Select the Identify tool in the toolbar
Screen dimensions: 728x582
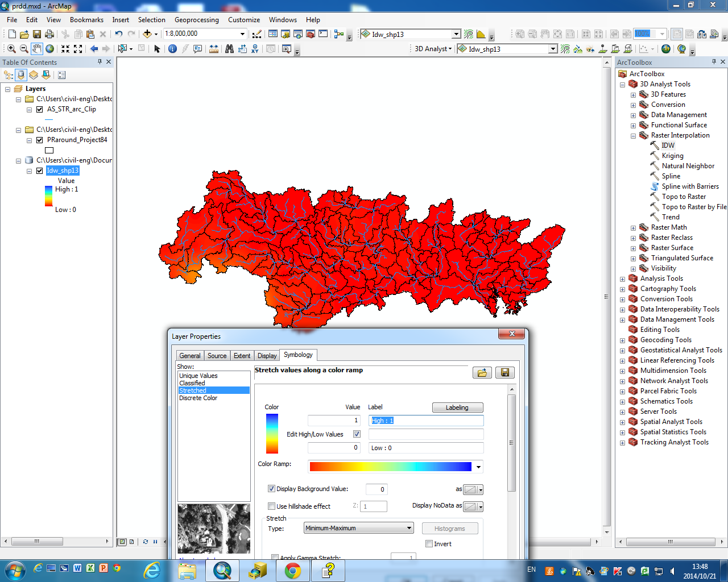(173, 49)
